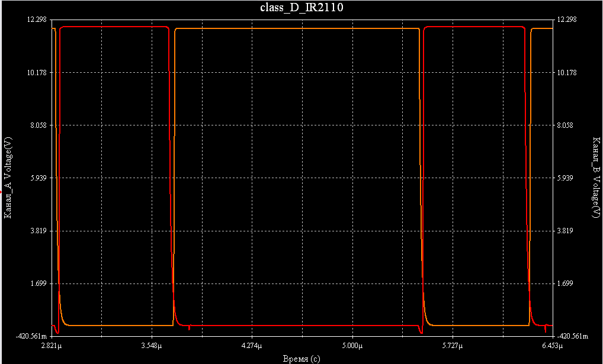Select the chart title class_D_IR2110
Viewport: 603px width, 364px height.
coord(301,7)
